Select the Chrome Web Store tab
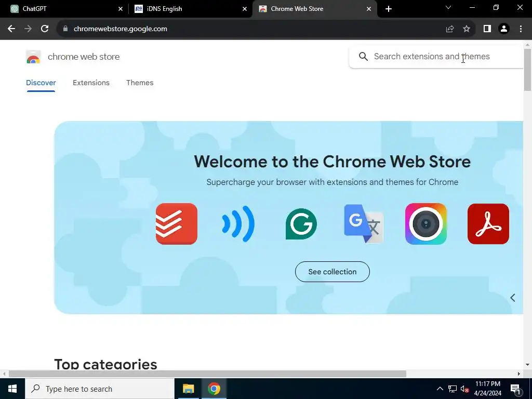 pos(315,9)
